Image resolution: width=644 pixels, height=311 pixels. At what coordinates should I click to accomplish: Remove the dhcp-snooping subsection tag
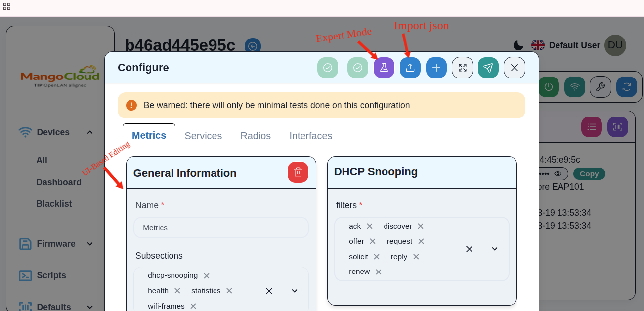point(207,276)
